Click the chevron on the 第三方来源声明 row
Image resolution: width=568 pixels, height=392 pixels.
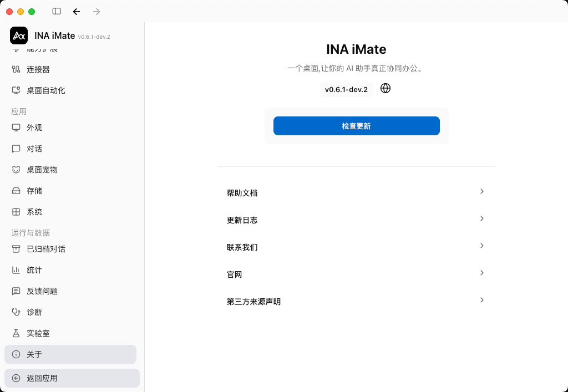[x=482, y=300]
